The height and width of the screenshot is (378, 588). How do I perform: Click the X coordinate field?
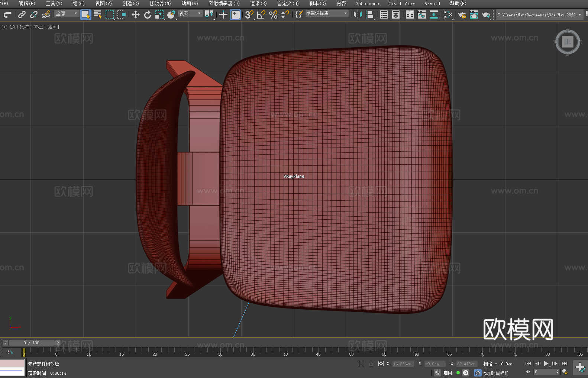[x=403, y=364]
